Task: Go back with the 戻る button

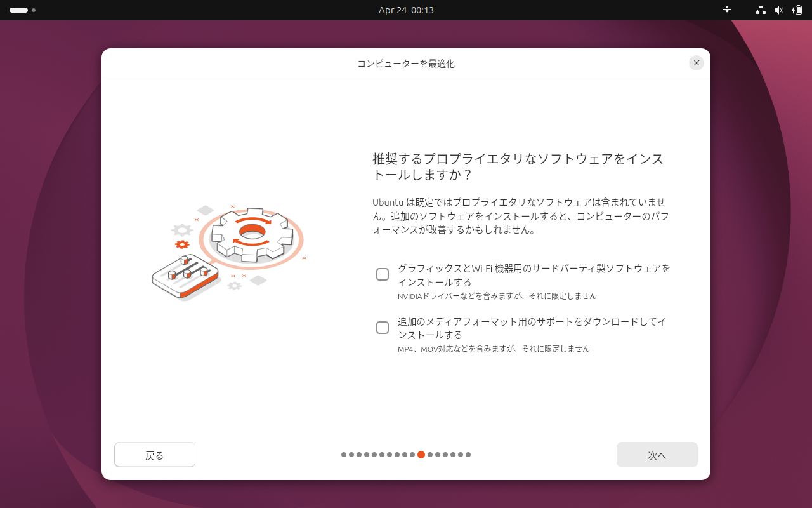Action: (155, 455)
